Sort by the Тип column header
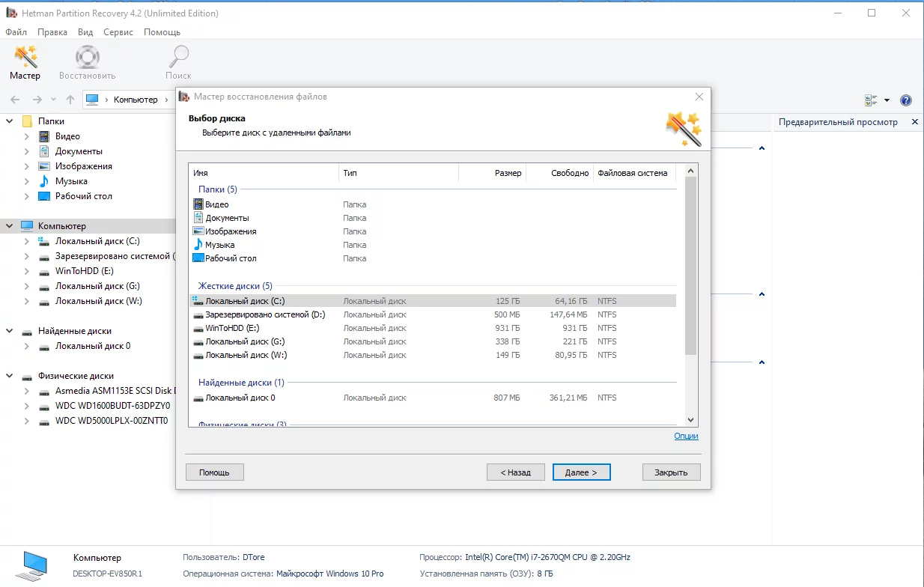924x587 pixels. coord(398,173)
